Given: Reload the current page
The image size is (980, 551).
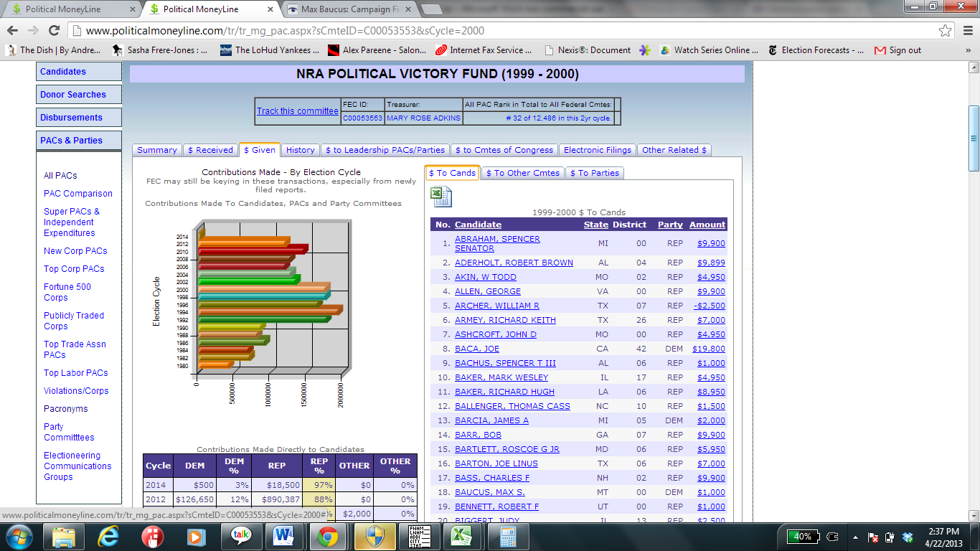Looking at the screenshot, I should tap(54, 31).
